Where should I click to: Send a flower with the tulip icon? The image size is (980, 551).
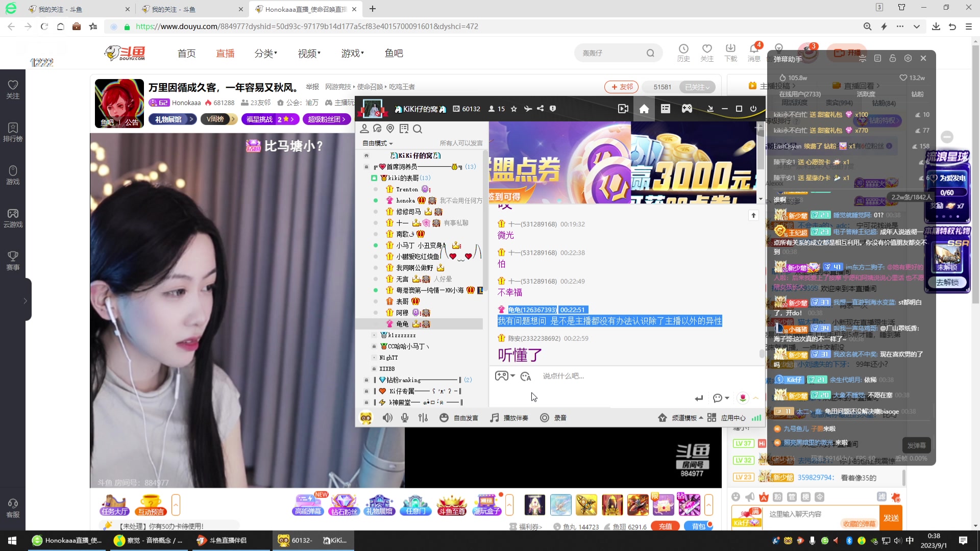click(x=743, y=398)
